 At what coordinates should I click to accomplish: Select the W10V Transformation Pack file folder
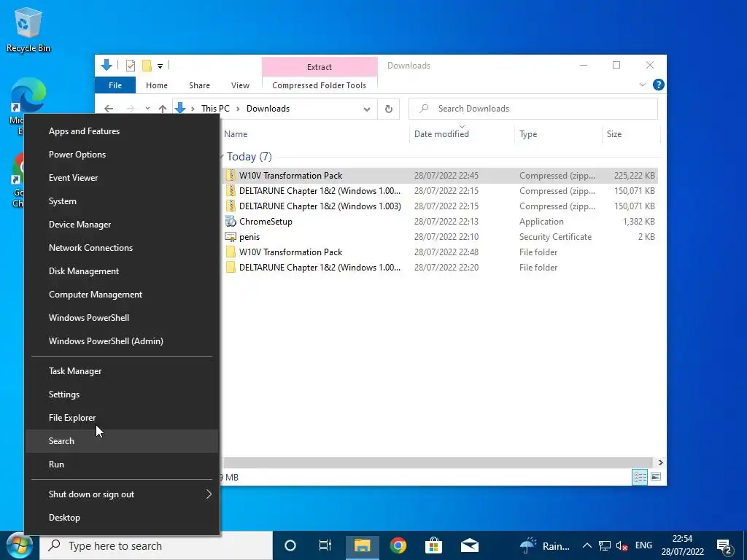tap(440, 252)
